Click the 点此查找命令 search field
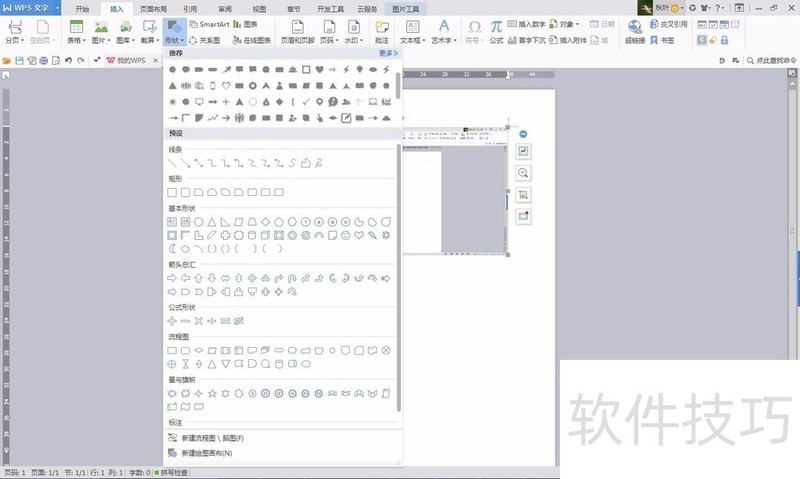 point(772,61)
